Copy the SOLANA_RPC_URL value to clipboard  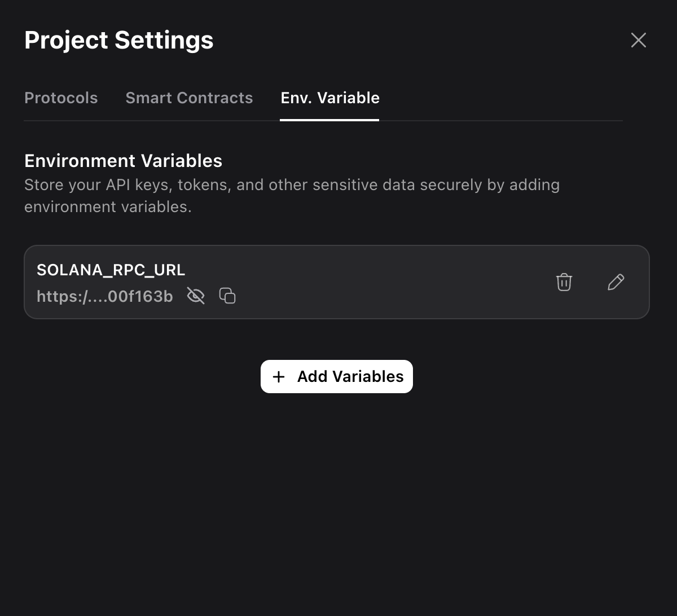(227, 296)
